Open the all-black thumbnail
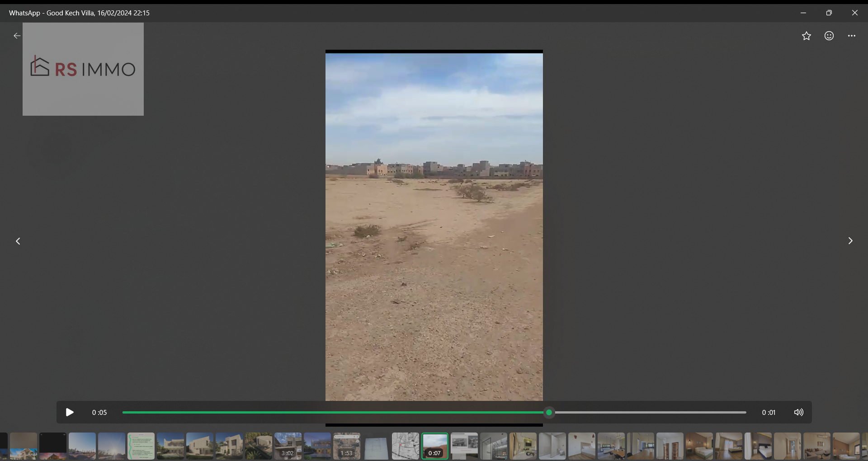Viewport: 868px width, 461px height. (x=53, y=446)
